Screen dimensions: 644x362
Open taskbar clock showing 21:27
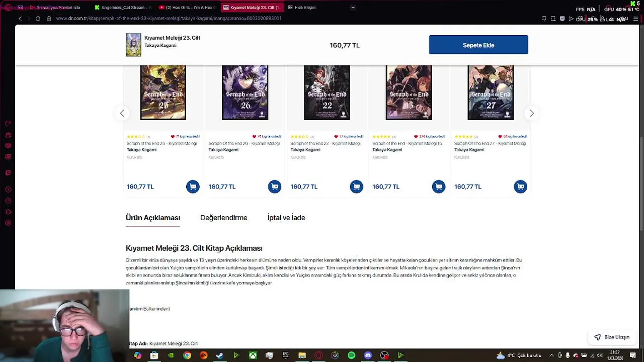615,355
